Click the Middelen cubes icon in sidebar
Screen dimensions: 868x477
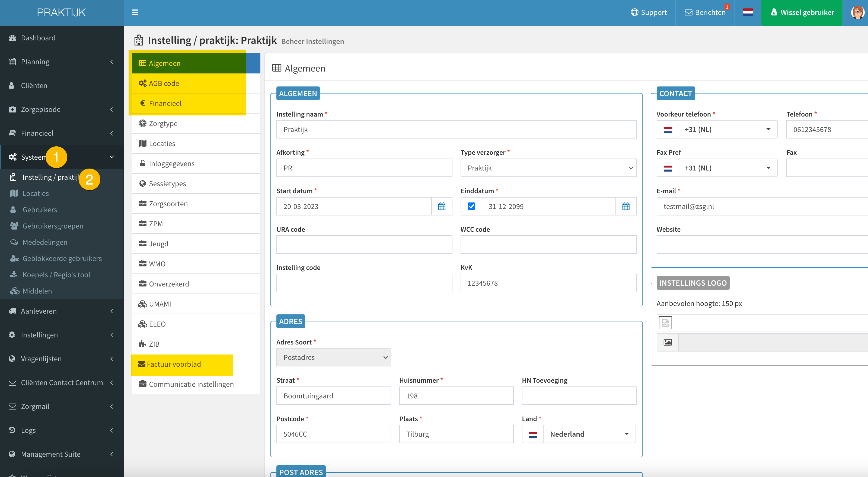point(14,291)
